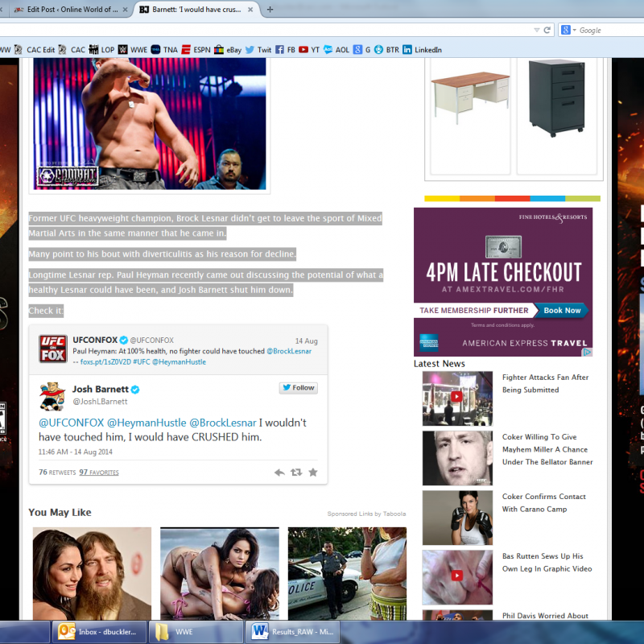
Task: Open the new tab plus button
Action: [x=270, y=10]
